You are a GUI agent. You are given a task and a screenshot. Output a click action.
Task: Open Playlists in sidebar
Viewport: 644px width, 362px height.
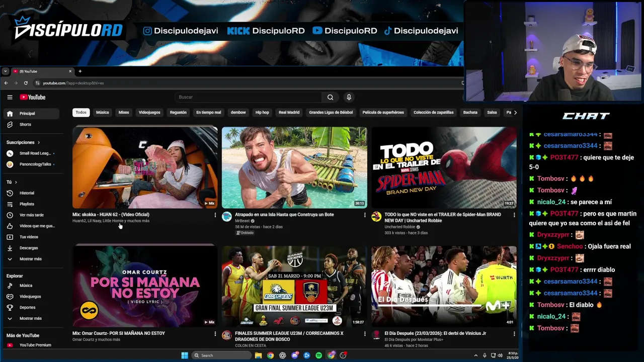pyautogui.click(x=30, y=204)
